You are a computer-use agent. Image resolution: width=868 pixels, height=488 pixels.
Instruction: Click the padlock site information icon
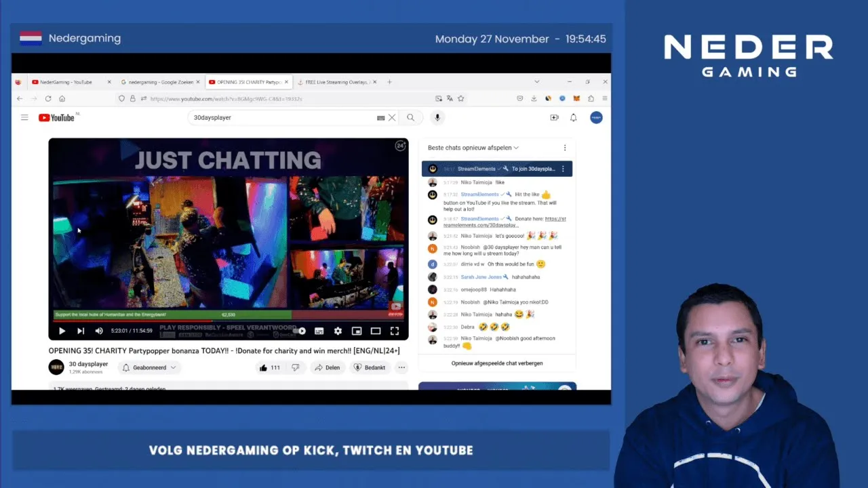coord(132,98)
